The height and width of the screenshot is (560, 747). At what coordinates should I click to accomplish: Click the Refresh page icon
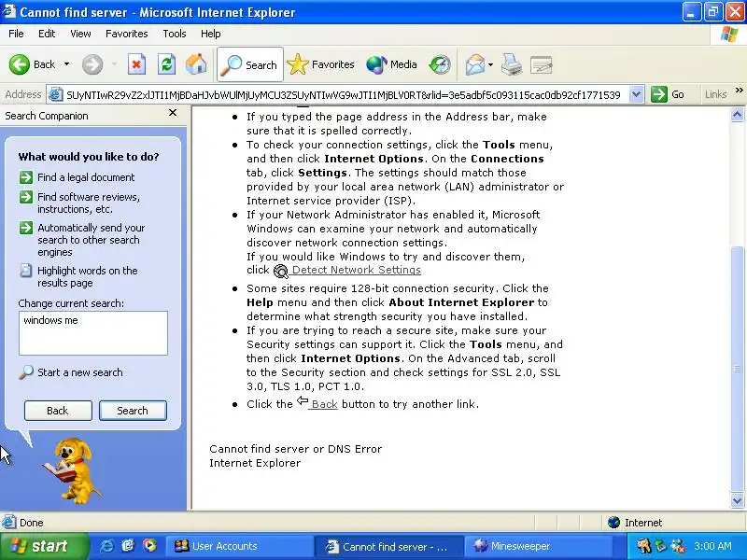(166, 64)
